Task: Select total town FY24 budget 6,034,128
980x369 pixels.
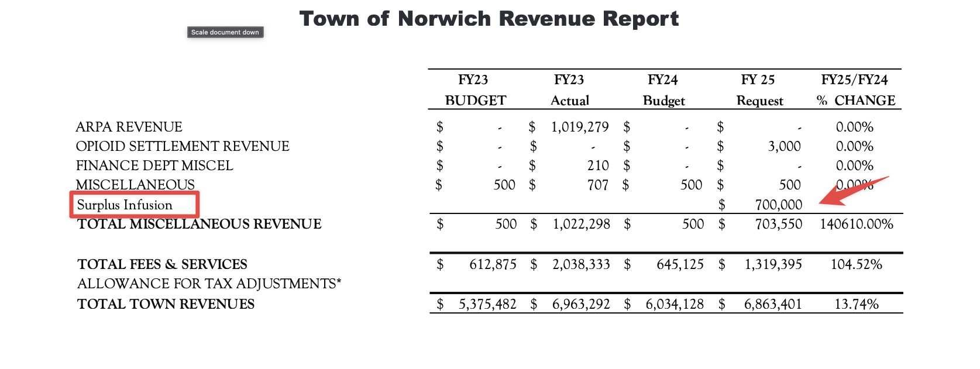Action: click(675, 304)
